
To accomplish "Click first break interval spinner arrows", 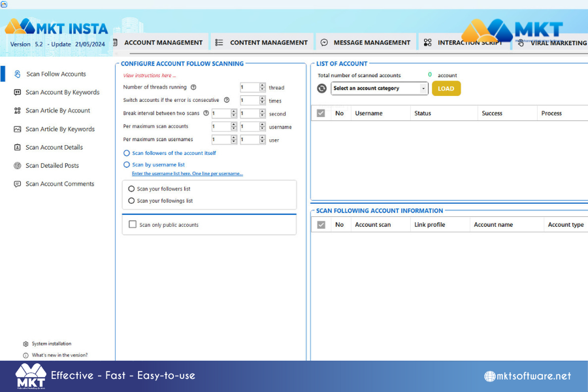I will tap(234, 114).
